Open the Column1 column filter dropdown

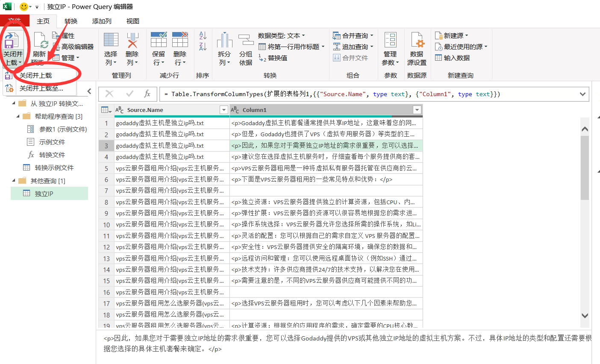point(417,110)
